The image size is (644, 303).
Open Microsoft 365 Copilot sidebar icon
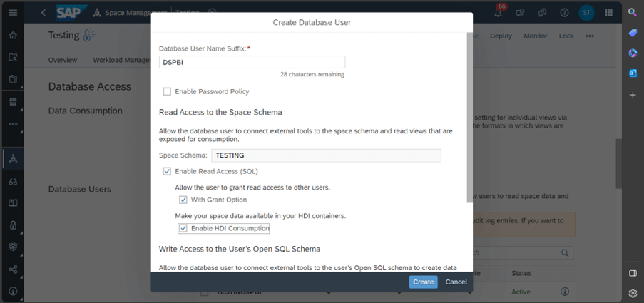633,53
